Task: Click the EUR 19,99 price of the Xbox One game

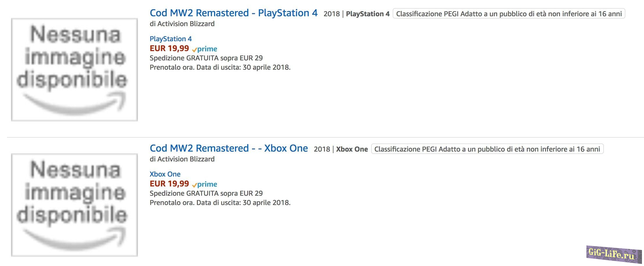Action: (x=169, y=184)
